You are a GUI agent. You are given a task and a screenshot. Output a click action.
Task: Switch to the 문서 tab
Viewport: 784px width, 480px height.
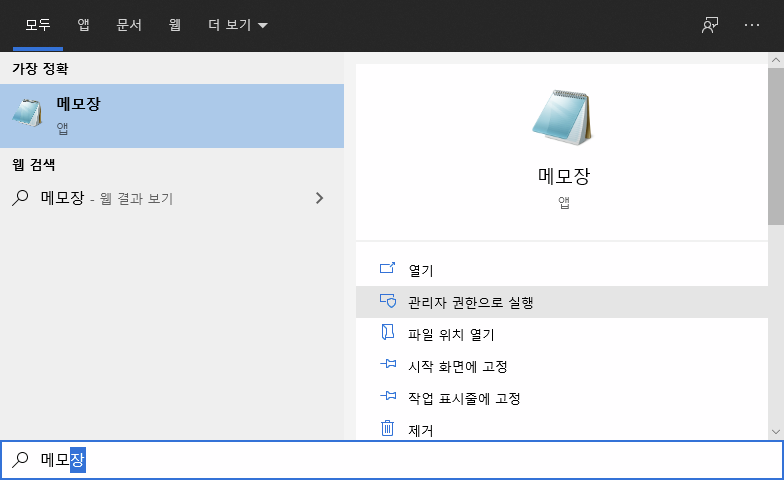pyautogui.click(x=129, y=25)
